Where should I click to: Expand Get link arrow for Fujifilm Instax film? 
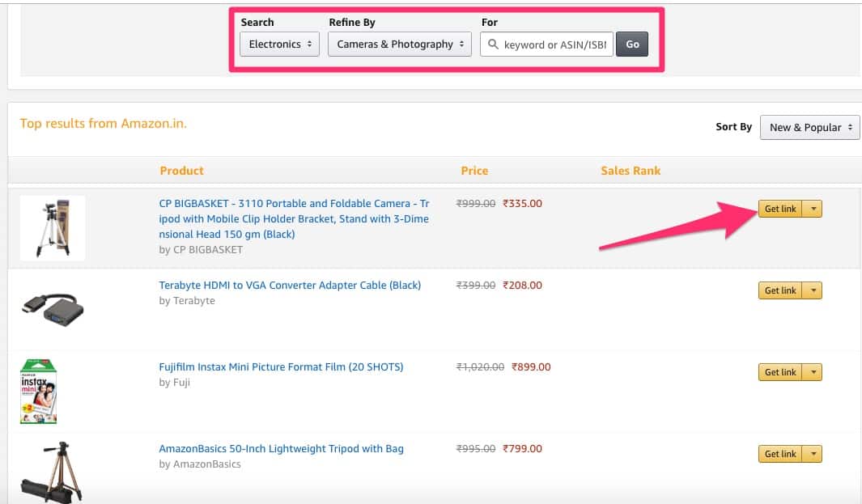[x=813, y=372]
